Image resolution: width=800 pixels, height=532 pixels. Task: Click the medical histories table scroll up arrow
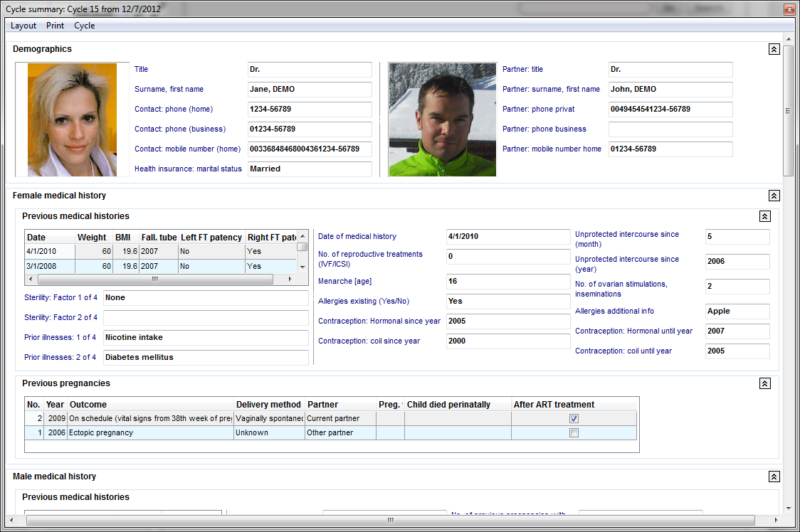click(302, 236)
